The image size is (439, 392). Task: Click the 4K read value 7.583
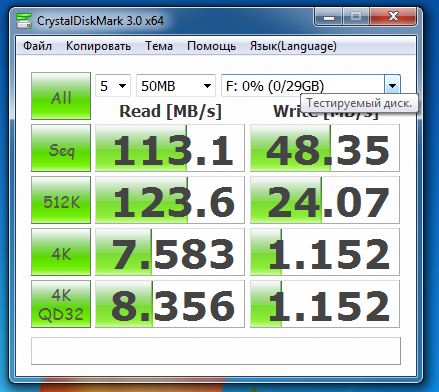pyautogui.click(x=170, y=252)
